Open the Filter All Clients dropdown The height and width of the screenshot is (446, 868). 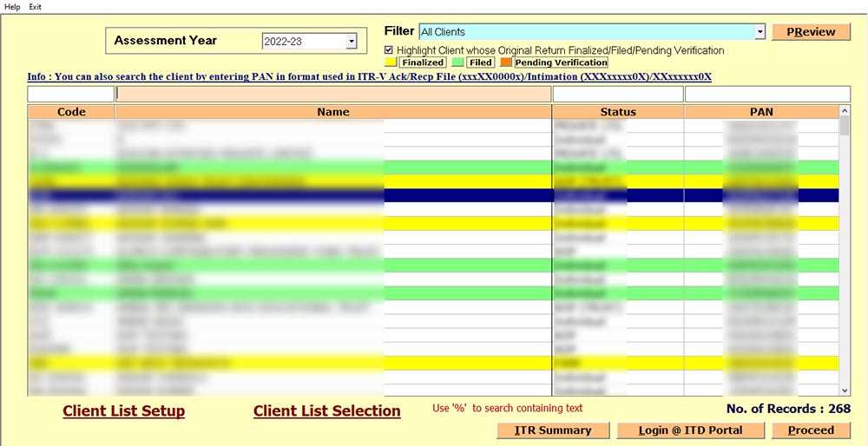pos(759,32)
